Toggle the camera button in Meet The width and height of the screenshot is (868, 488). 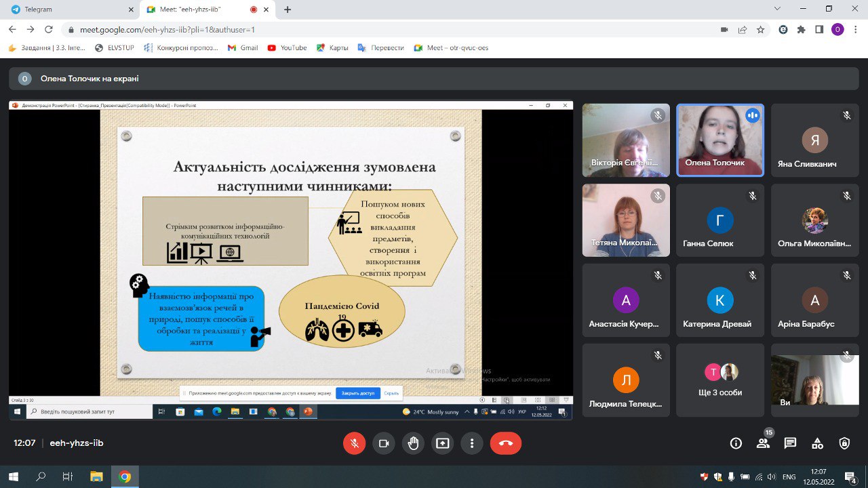(x=383, y=443)
